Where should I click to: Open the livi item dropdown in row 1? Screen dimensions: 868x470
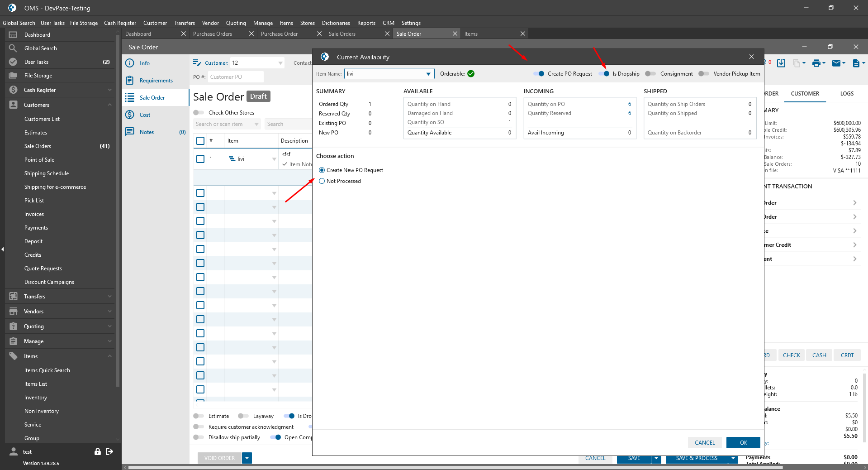point(274,159)
